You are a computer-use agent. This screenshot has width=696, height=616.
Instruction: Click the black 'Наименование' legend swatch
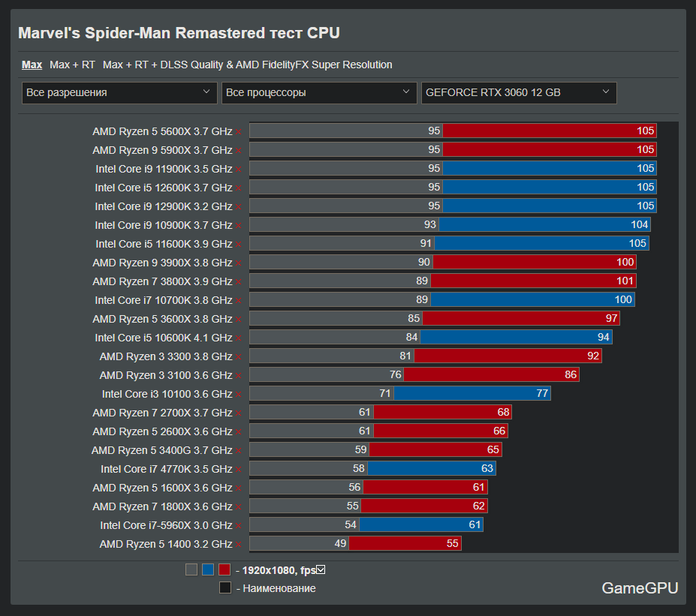(225, 587)
